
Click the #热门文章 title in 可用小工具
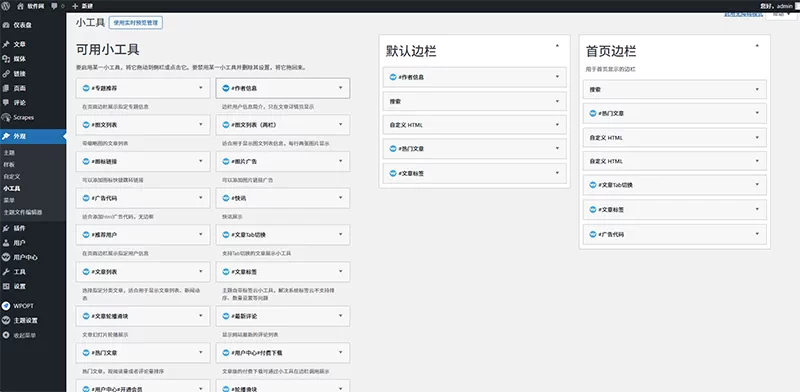105,353
